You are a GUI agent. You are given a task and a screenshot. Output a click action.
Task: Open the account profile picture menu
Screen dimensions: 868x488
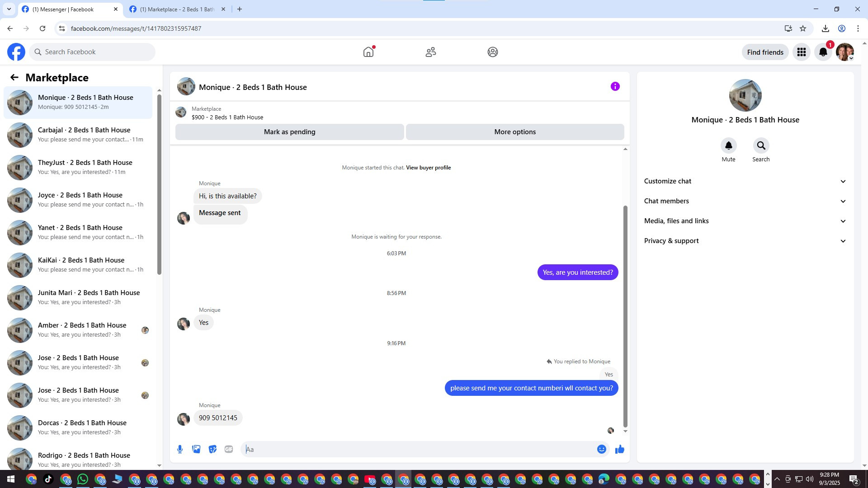[845, 52]
